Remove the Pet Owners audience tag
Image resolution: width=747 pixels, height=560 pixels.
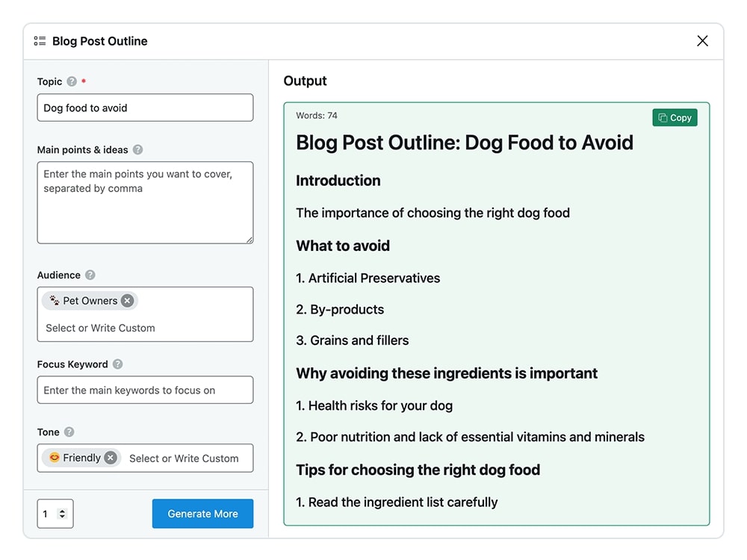[128, 301]
